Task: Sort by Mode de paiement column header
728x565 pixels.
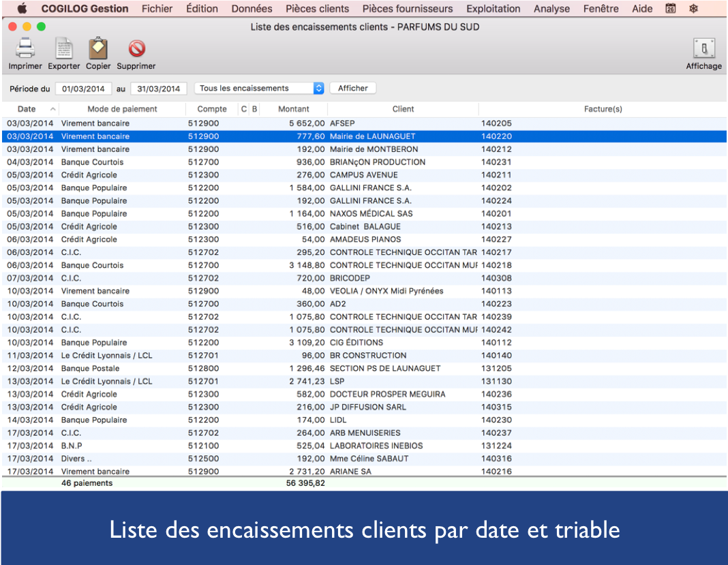Action: click(x=122, y=109)
